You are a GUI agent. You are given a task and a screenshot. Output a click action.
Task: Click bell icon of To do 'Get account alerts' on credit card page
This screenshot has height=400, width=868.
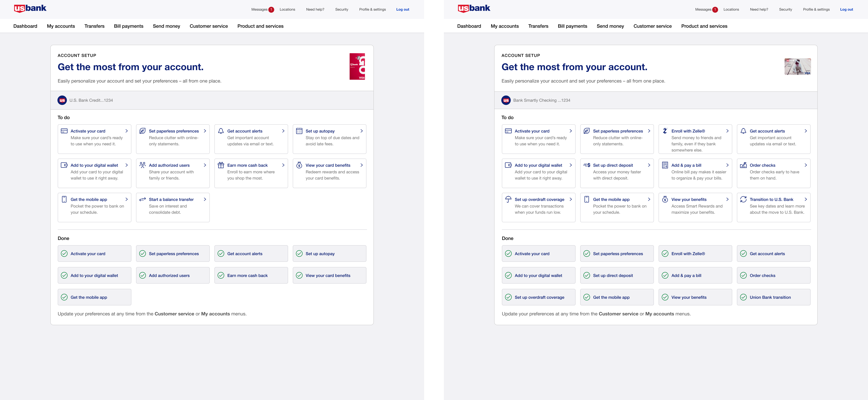(x=221, y=131)
